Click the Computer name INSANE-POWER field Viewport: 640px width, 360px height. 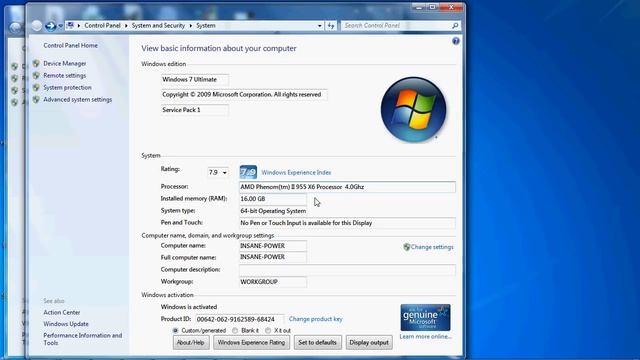[x=273, y=246]
